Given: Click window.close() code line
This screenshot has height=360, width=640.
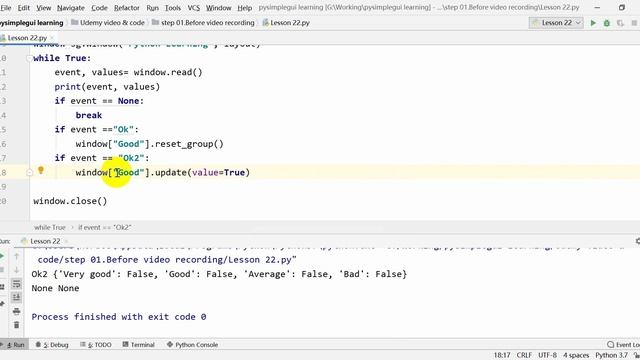Looking at the screenshot, I should click(x=70, y=201).
